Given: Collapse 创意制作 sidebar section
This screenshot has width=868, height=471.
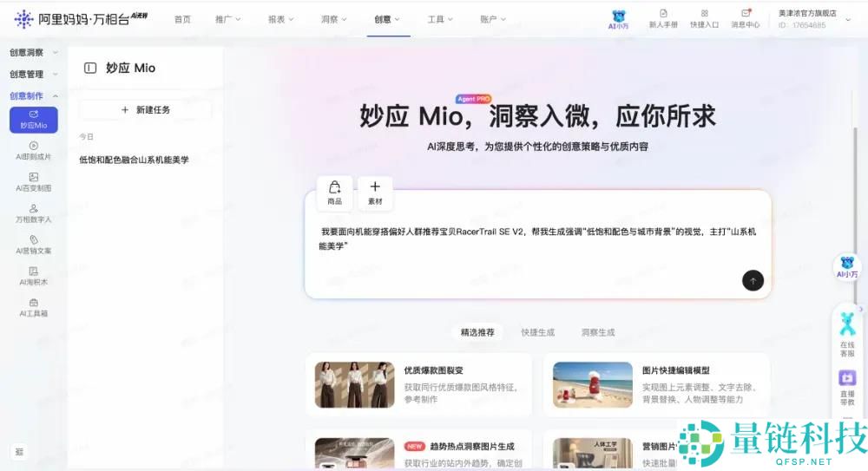Looking at the screenshot, I should (x=34, y=95).
